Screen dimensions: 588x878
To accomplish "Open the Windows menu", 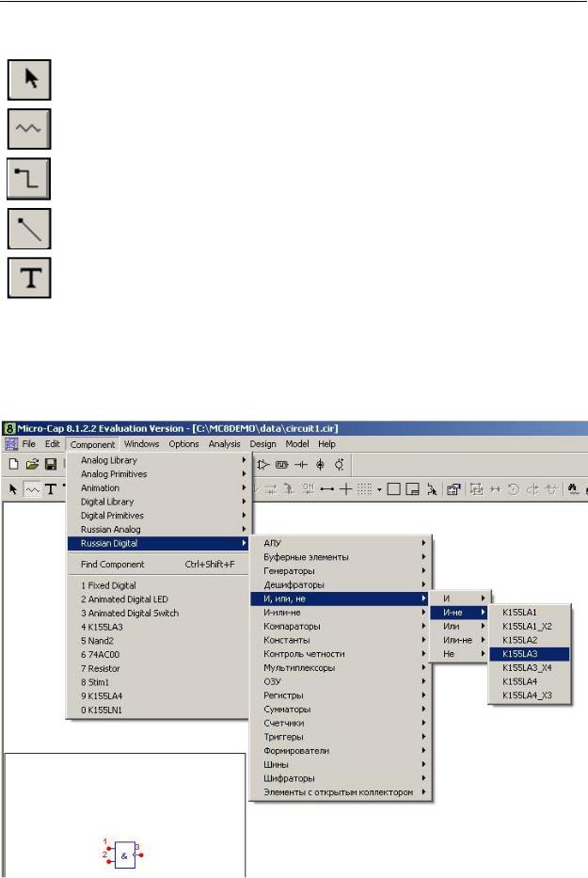I will click(x=142, y=444).
